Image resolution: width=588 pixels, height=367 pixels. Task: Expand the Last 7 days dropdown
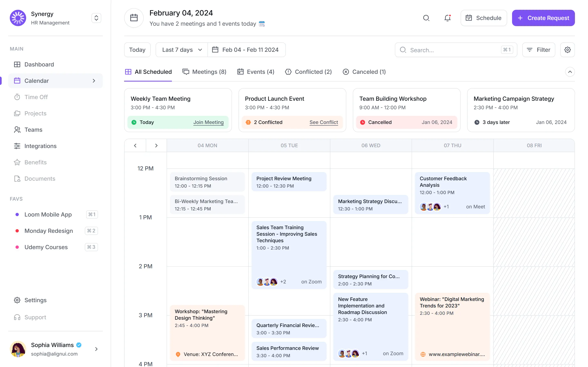[182, 50]
